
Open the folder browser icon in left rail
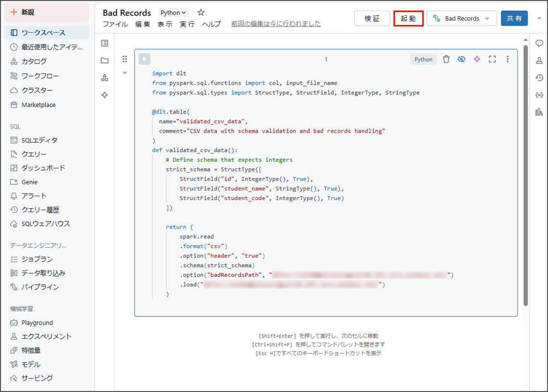pyautogui.click(x=104, y=61)
